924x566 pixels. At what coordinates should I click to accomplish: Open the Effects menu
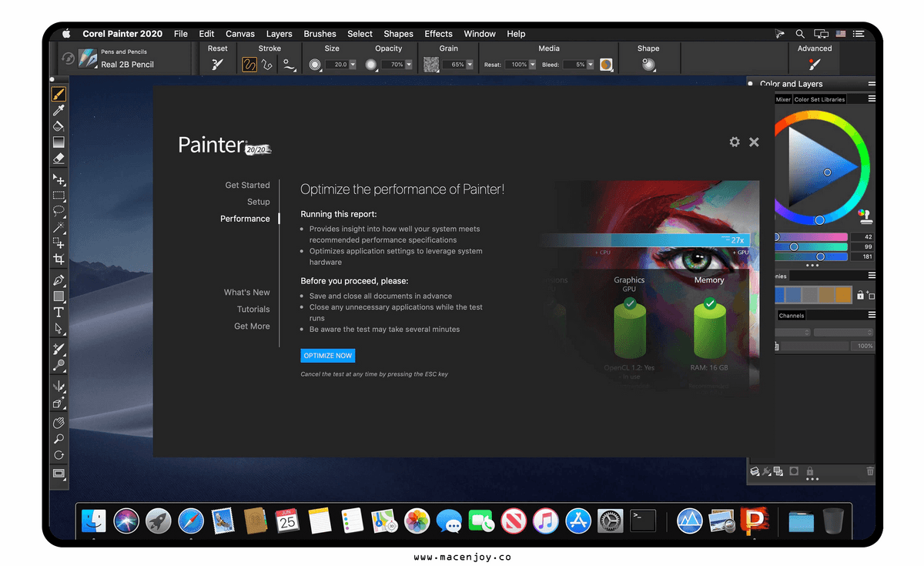point(439,34)
